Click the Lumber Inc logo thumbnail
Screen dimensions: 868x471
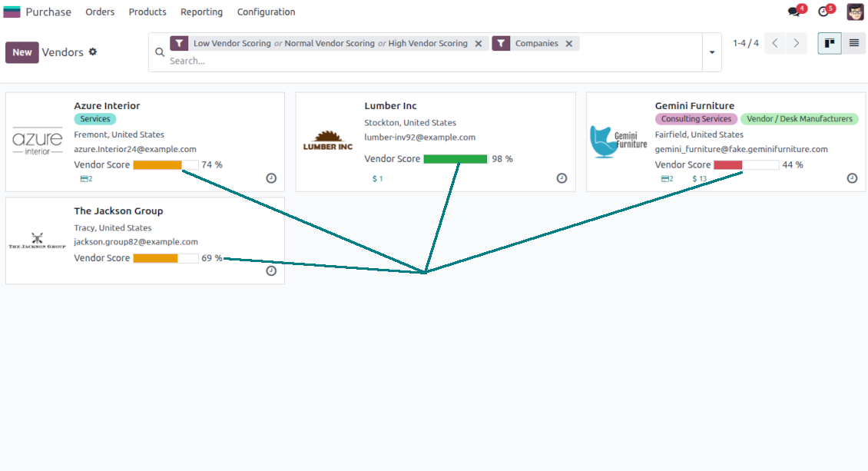(x=328, y=141)
